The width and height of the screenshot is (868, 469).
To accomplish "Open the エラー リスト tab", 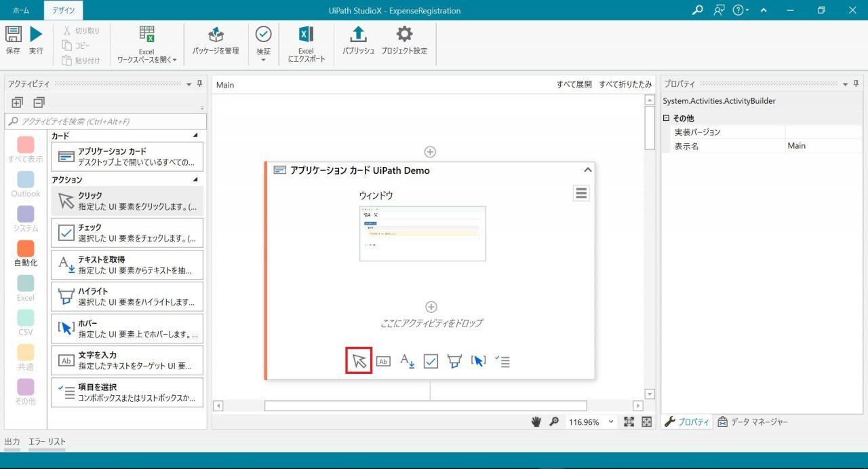I will point(47,442).
